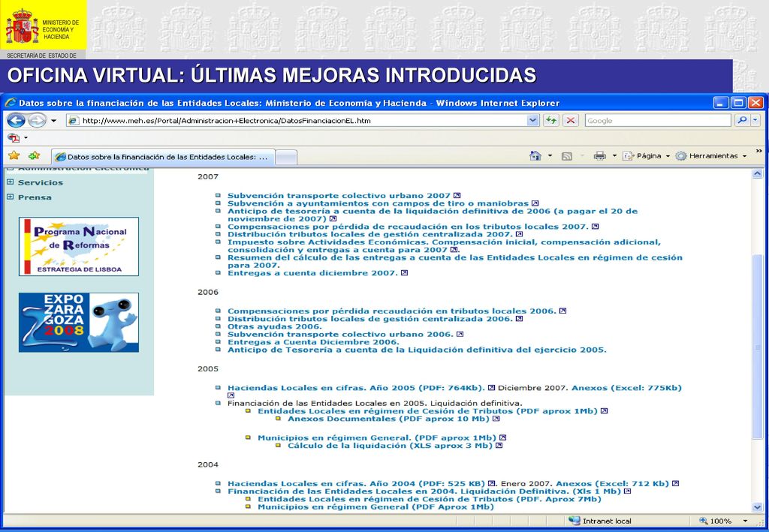Viewport: 769px width, 532px height.
Task: Click the Google search box
Action: [x=658, y=121]
